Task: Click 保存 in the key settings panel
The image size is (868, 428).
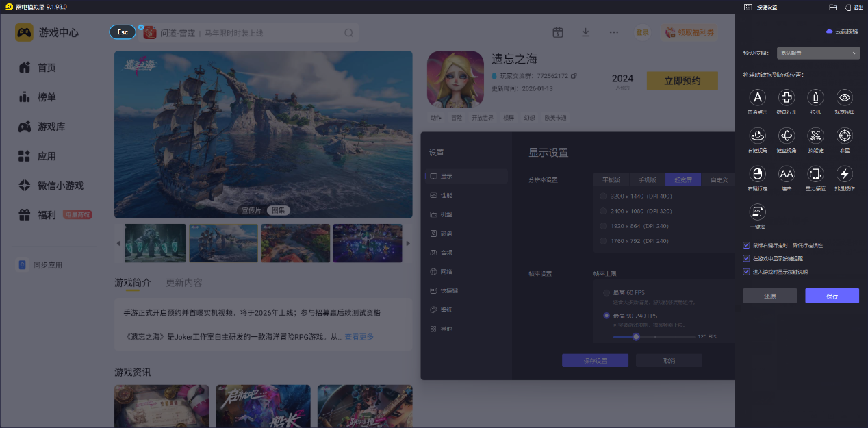Action: pyautogui.click(x=832, y=296)
